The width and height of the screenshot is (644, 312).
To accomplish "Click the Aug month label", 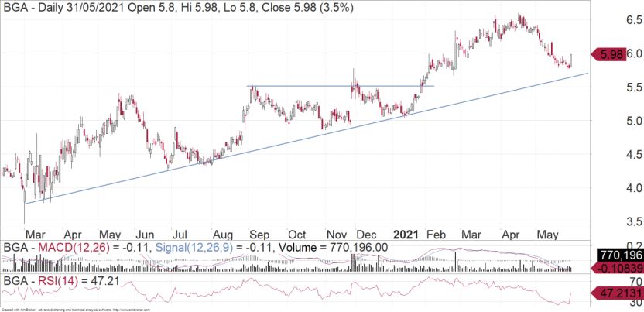I will point(224,235).
